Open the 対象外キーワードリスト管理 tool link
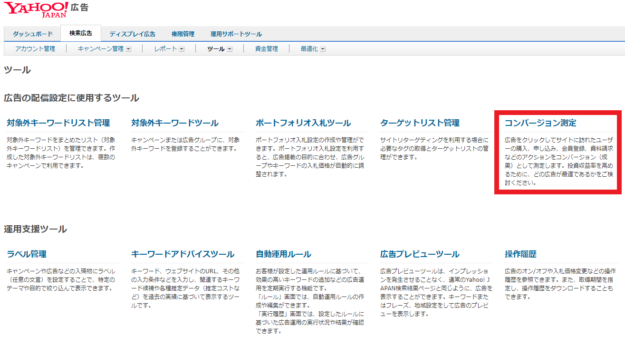The height and width of the screenshot is (364, 625). coord(58,123)
